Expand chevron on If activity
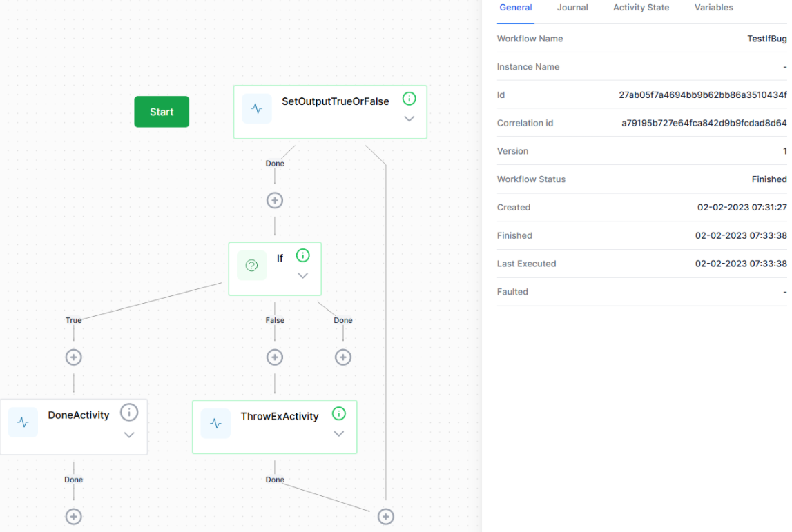This screenshot has width=792, height=532. [302, 275]
